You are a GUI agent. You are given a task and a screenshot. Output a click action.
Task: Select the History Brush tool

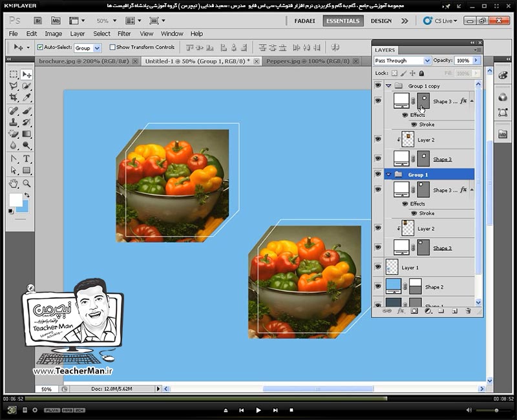click(26, 122)
